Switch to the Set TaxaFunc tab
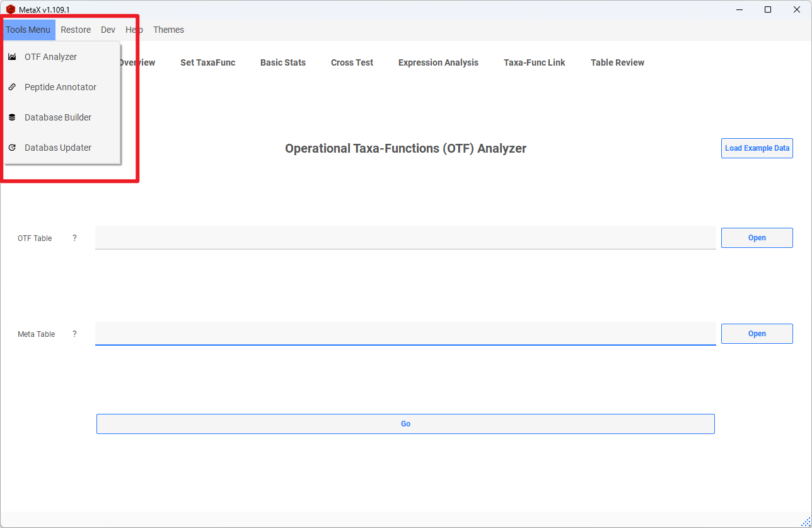The width and height of the screenshot is (812, 528). [208, 62]
